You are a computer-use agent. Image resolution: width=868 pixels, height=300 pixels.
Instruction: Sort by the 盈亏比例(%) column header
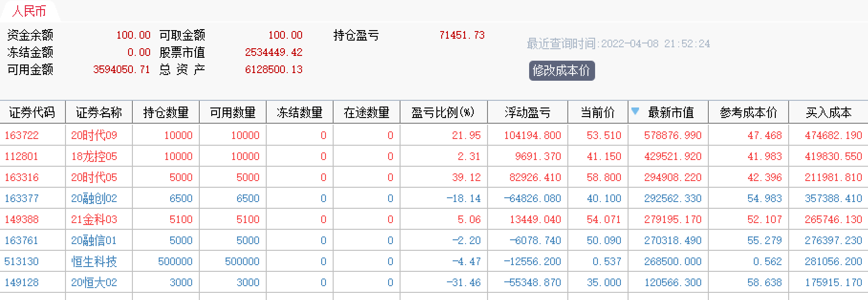443,113
